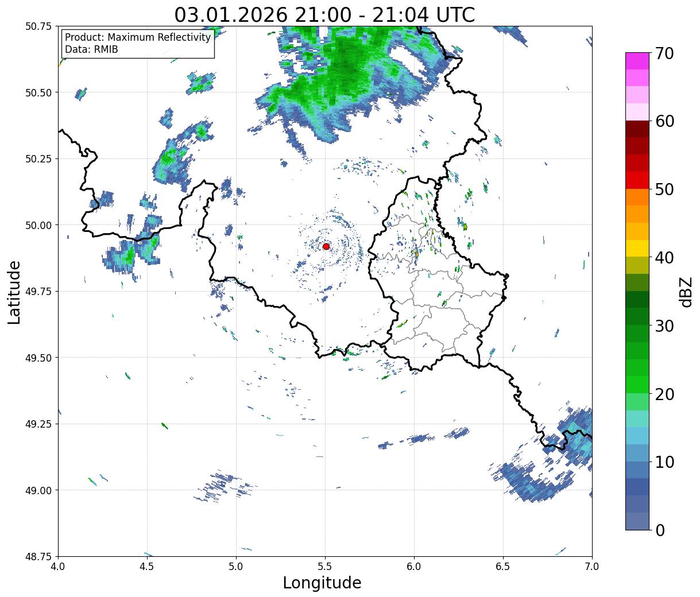Click the latitude tick label 49.00

[x=38, y=490]
